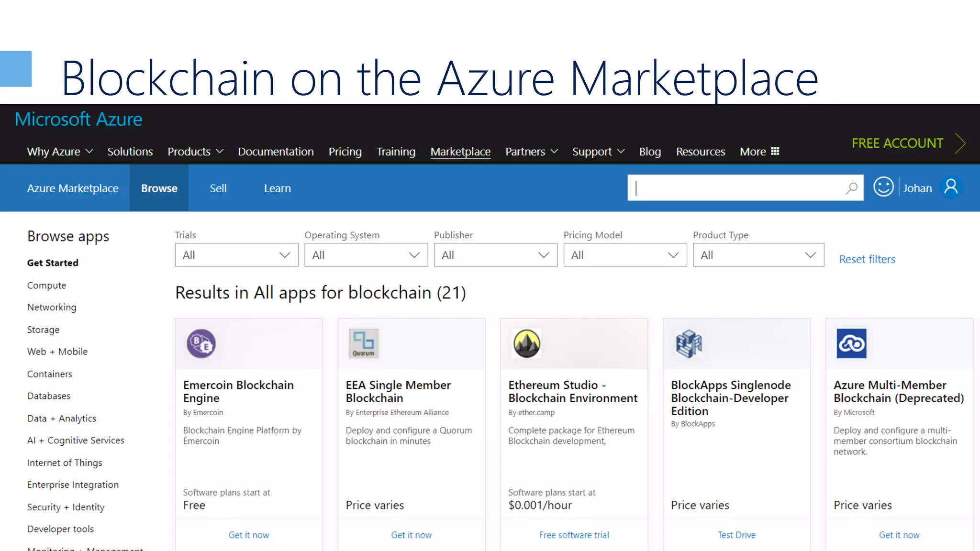This screenshot has height=551, width=980.
Task: Open the Publisher filter dropdown
Action: coord(496,255)
